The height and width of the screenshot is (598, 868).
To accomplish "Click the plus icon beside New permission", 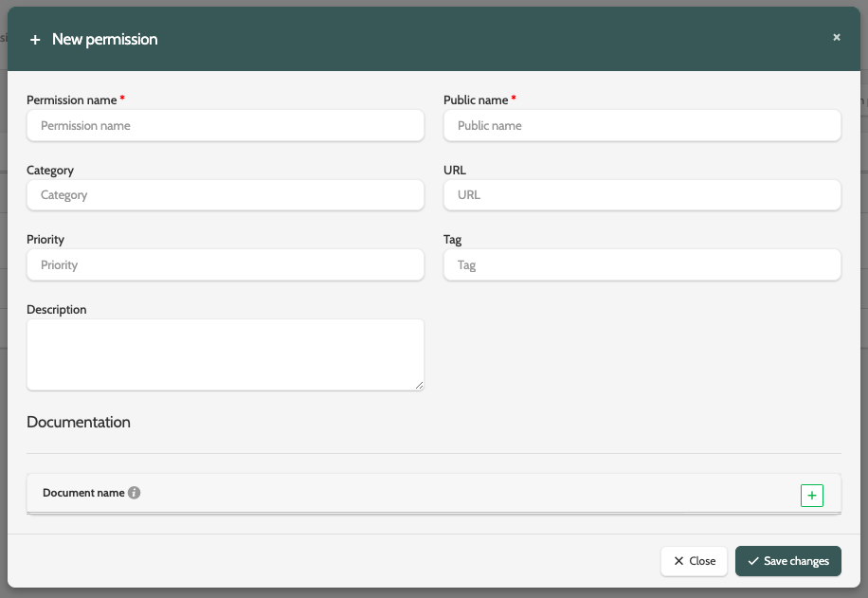I will tap(35, 40).
